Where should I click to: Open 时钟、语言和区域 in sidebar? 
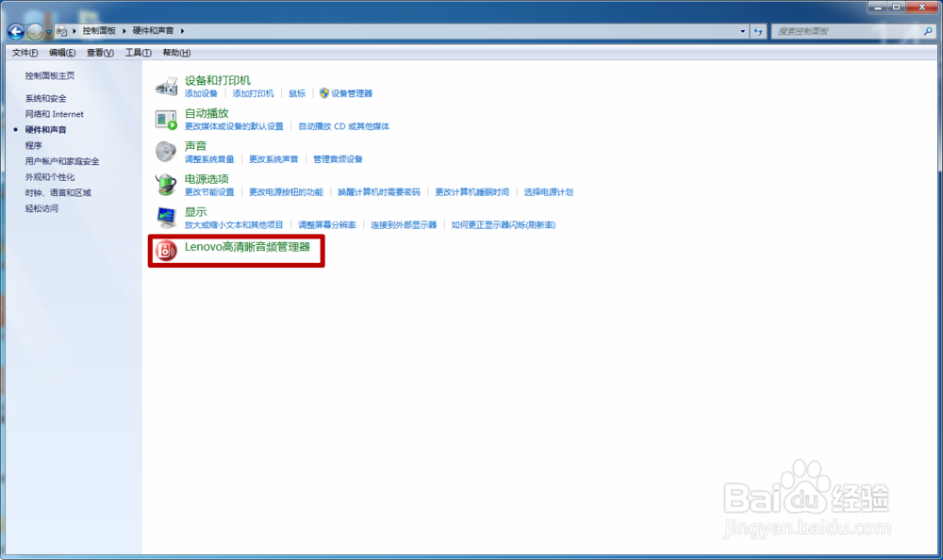pos(58,192)
